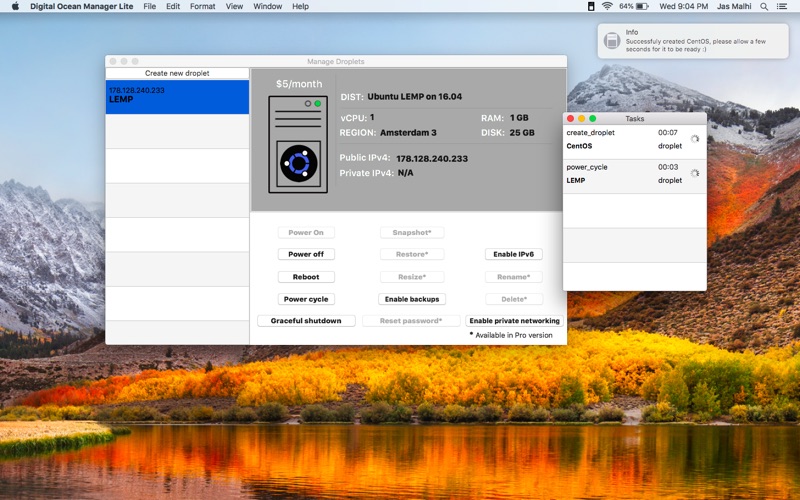Image resolution: width=800 pixels, height=500 pixels.
Task: Open the Help menu
Action: [300, 6]
